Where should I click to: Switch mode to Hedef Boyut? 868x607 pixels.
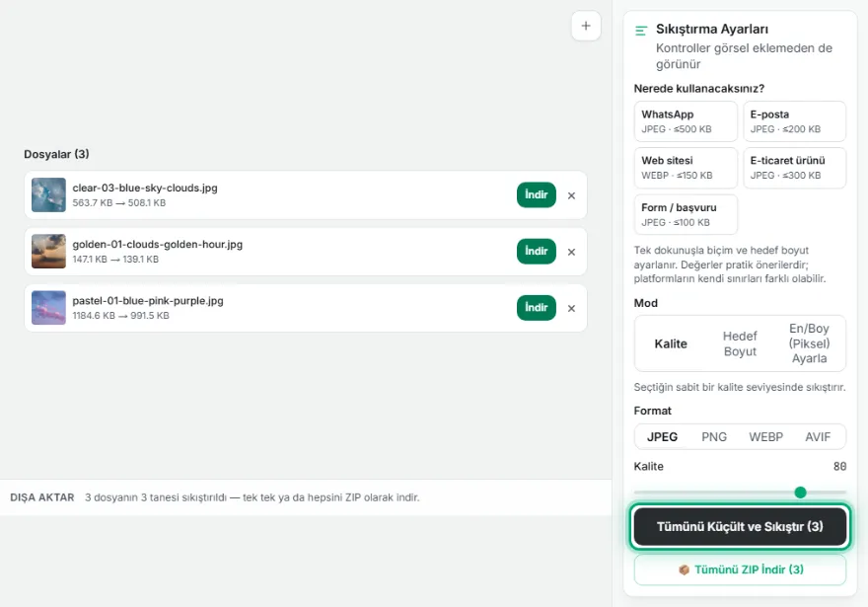click(x=740, y=343)
